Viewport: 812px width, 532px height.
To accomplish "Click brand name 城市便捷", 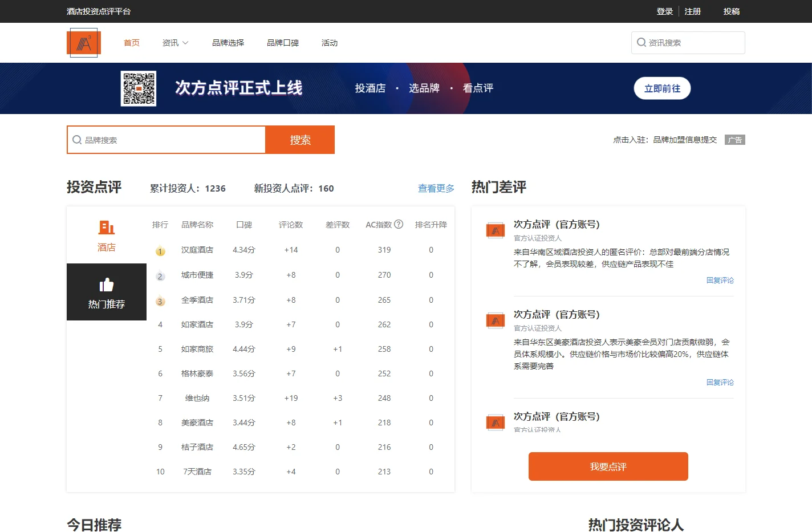I will coord(197,275).
